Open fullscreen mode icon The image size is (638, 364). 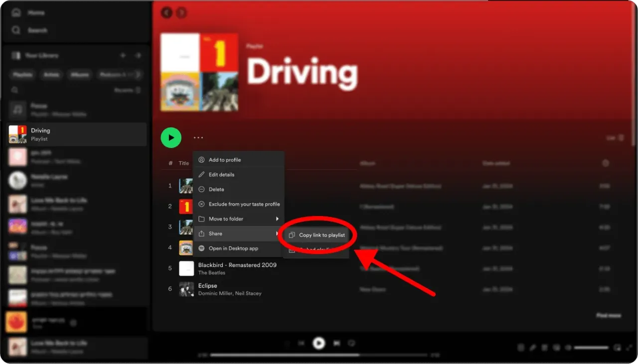[629, 347]
